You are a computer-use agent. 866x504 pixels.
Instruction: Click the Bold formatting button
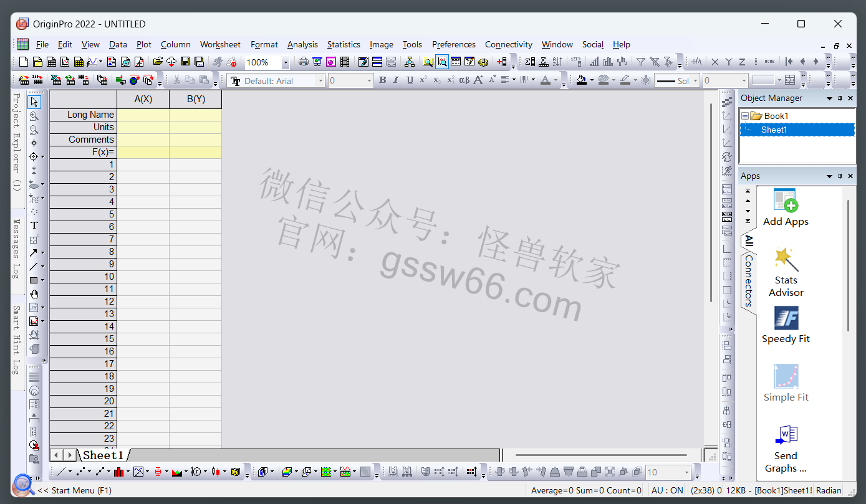[382, 80]
